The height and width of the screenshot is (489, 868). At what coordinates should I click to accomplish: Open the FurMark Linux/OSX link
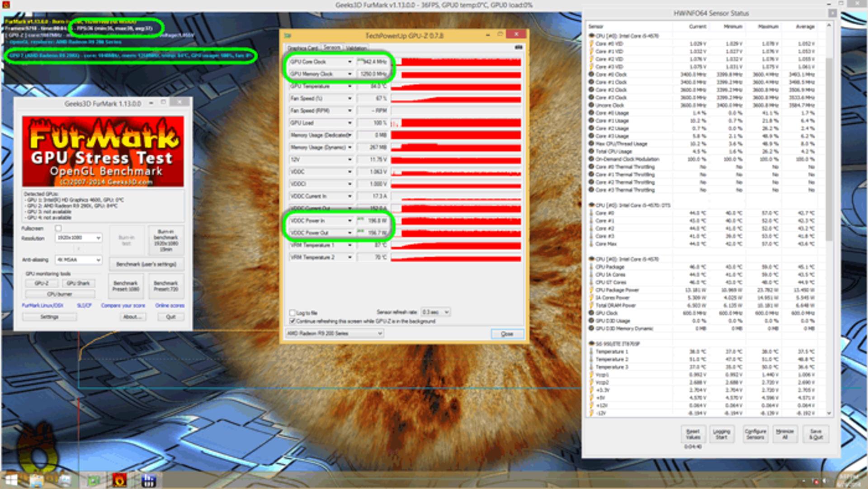click(43, 305)
